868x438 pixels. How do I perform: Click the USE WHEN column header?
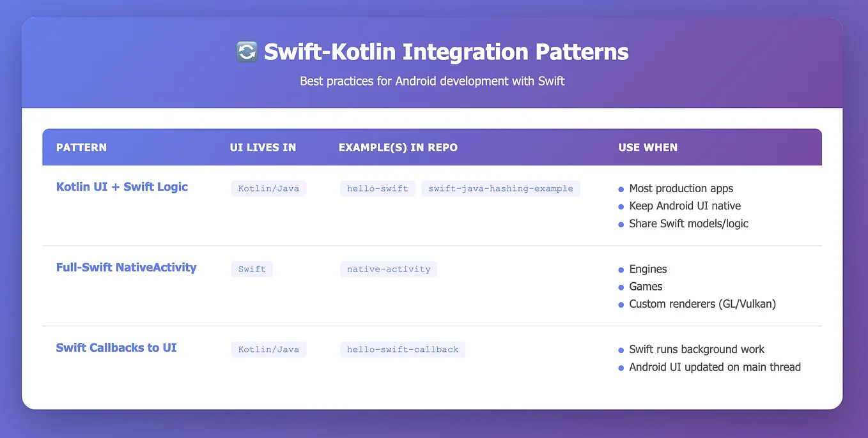pyautogui.click(x=648, y=147)
